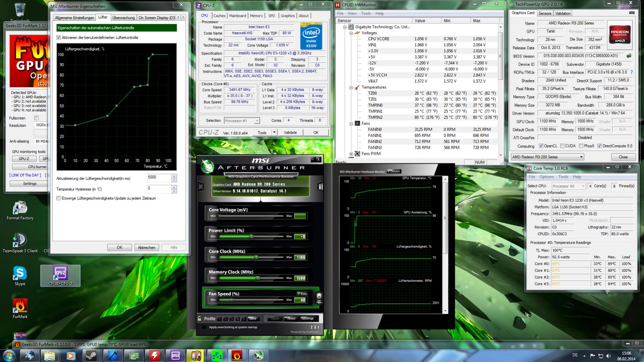This screenshot has height=362, width=644.
Task: Open Steam from the taskbar
Action: point(91,355)
